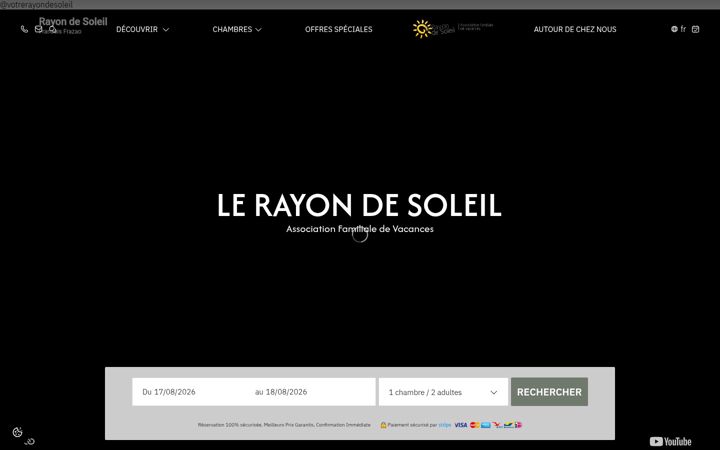Click the VISA card icon
Screen dimensions: 720x450
[x=461, y=425]
